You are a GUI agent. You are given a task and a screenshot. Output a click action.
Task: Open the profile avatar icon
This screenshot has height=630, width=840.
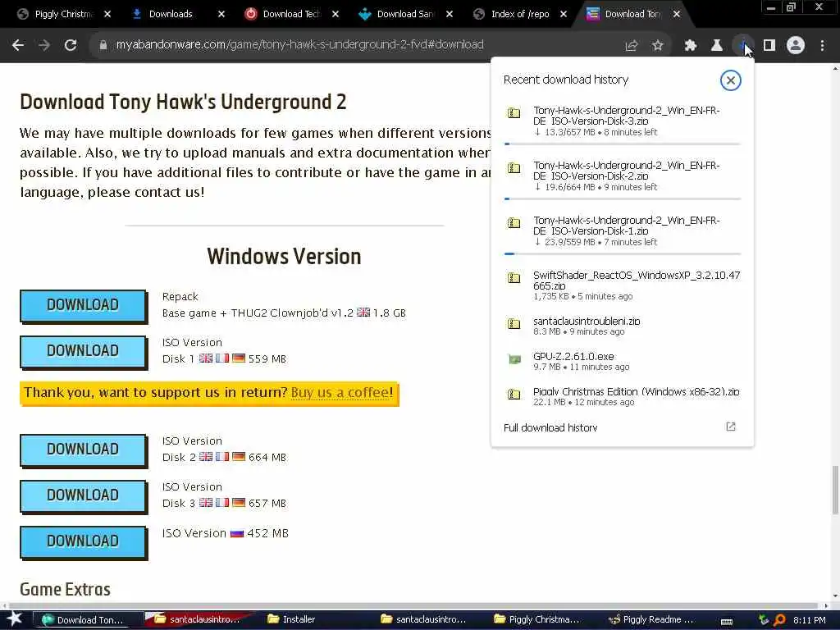[796, 46]
